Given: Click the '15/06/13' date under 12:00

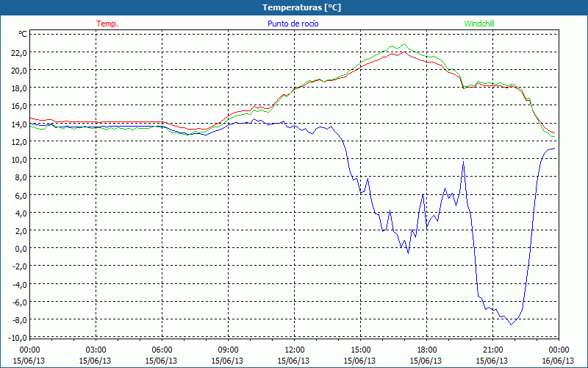Looking at the screenshot, I should [x=293, y=361].
